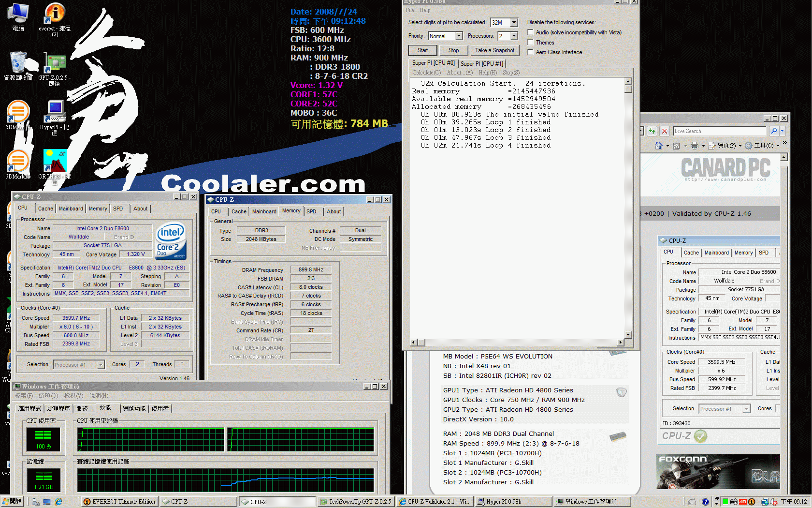Viewport: 812px width, 508px height.
Task: Click into the Live Search input field
Action: (720, 131)
